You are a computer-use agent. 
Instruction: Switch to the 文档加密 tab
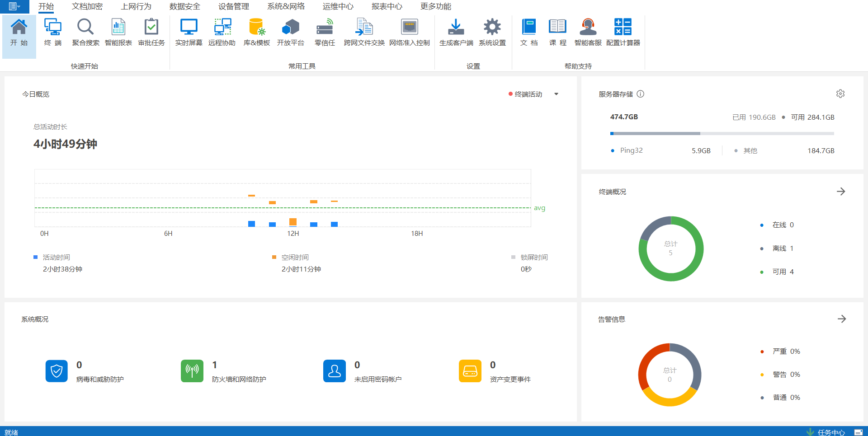tap(87, 6)
